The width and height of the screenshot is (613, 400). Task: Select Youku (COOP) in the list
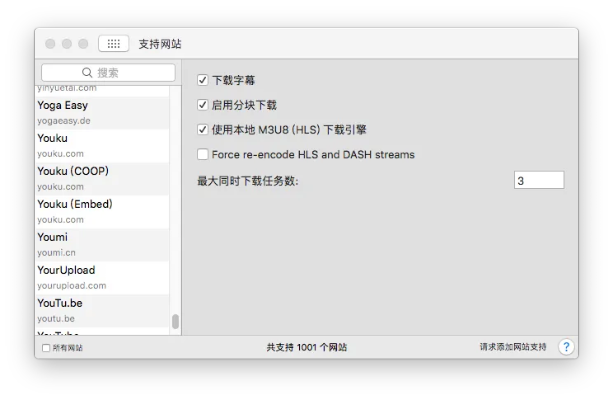102,179
